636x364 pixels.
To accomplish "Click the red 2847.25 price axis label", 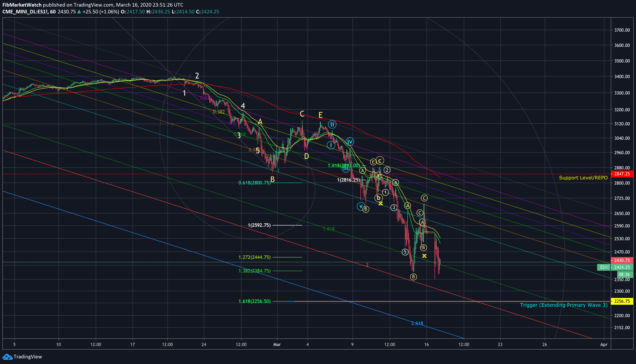I will (622, 174).
